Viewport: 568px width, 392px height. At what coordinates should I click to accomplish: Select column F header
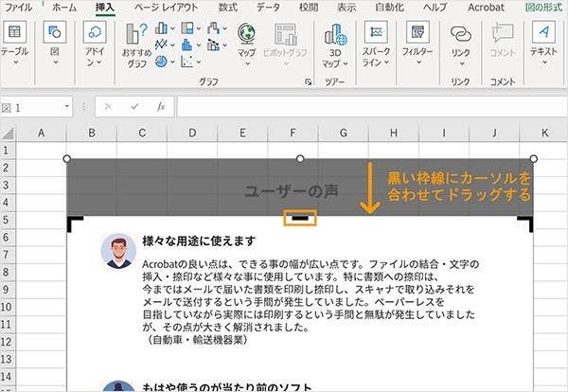click(x=293, y=134)
